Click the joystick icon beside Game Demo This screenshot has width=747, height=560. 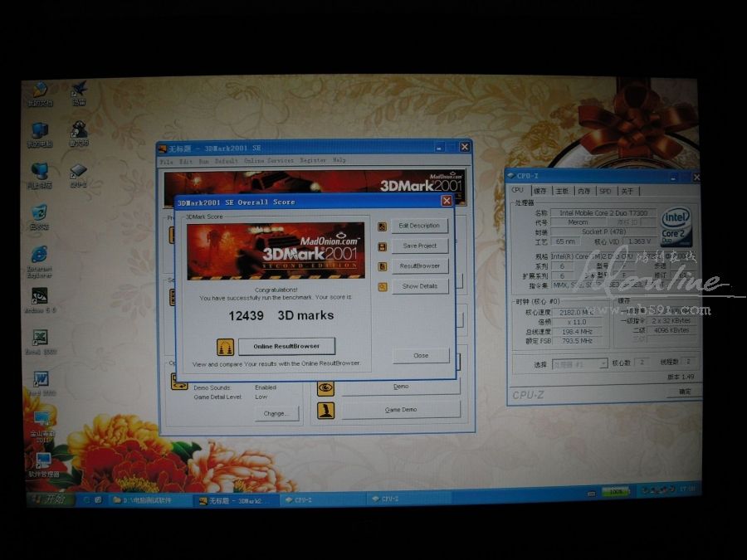tap(325, 410)
